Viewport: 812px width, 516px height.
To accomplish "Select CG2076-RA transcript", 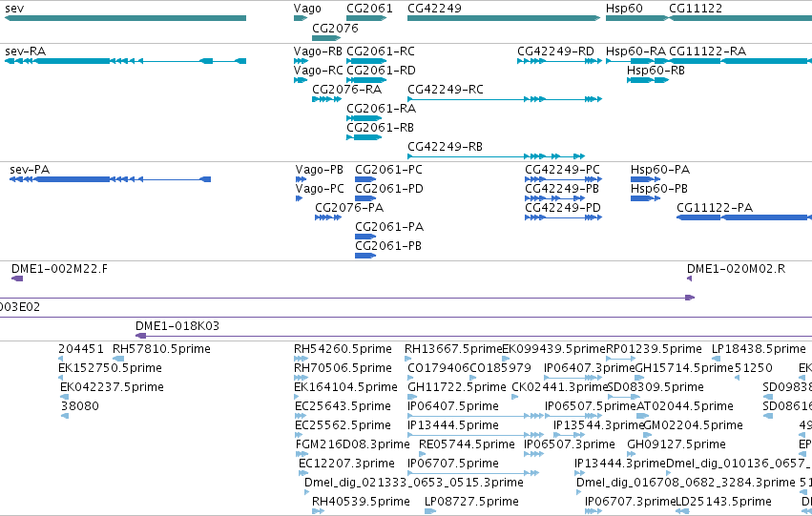I will pos(326,99).
